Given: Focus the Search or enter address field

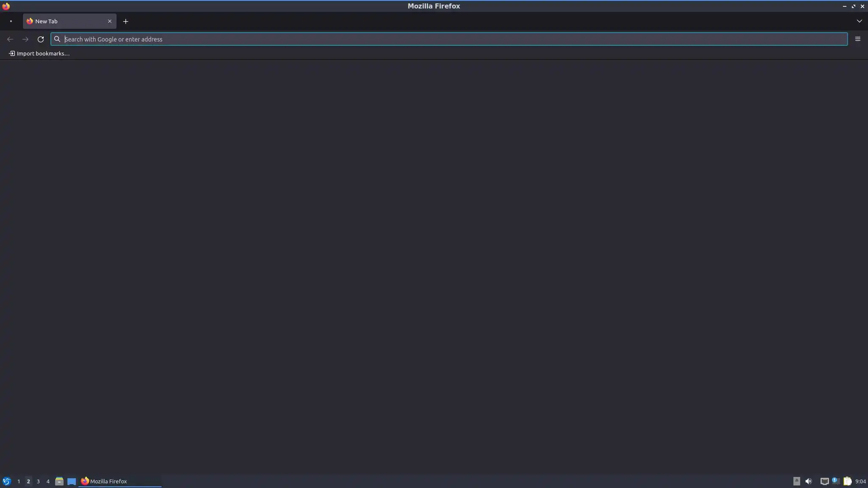Looking at the screenshot, I should tap(449, 39).
